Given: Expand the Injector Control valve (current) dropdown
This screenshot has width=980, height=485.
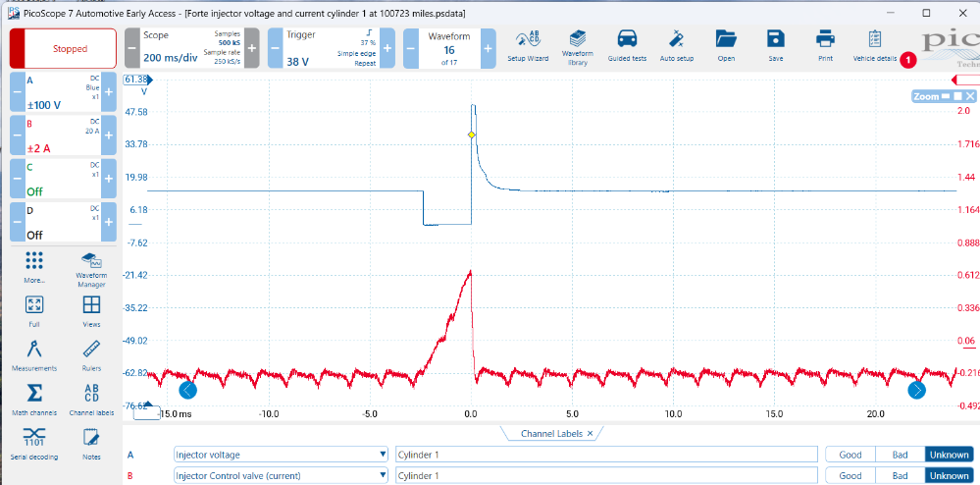Looking at the screenshot, I should pyautogui.click(x=384, y=476).
